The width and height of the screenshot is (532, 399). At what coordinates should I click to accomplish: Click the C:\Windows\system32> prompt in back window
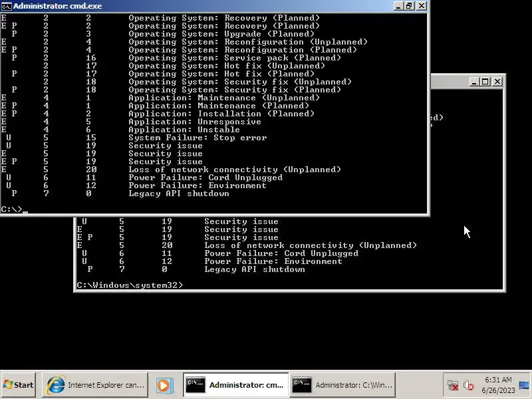pos(130,285)
